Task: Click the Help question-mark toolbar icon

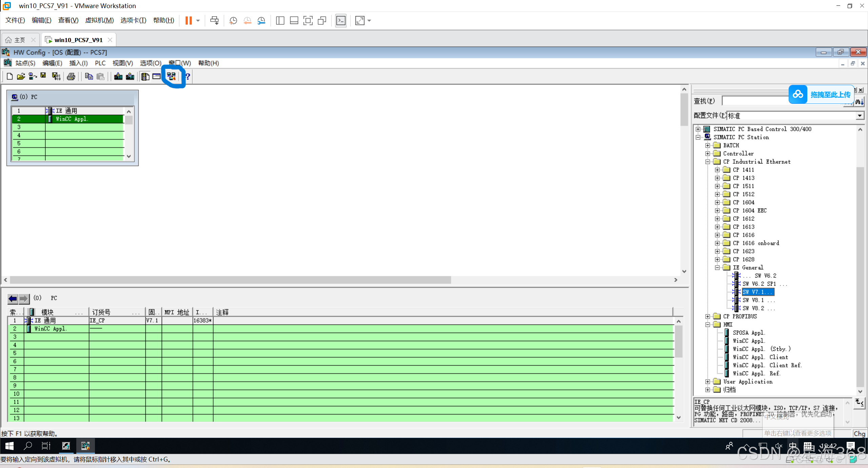Action: coord(188,76)
